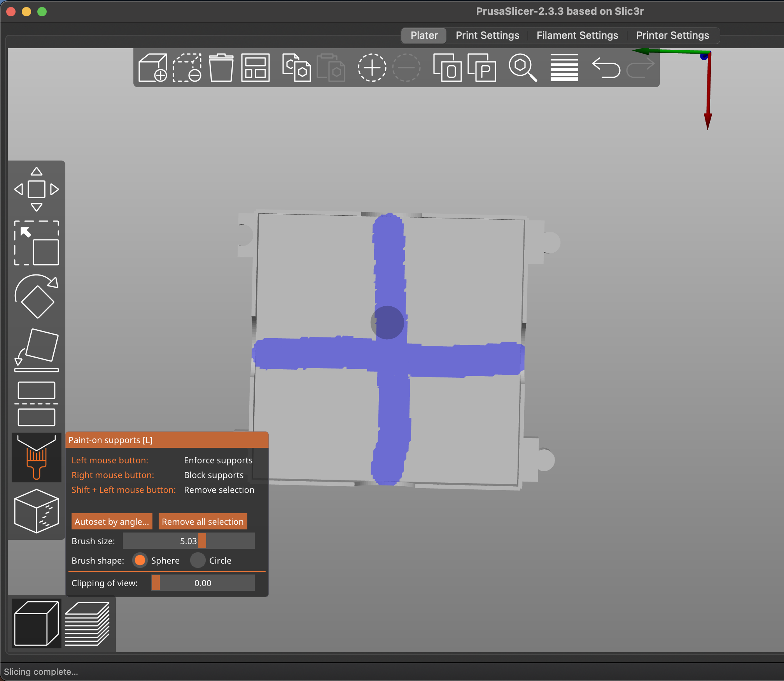Click the Brush size slider
This screenshot has width=784, height=681.
189,541
